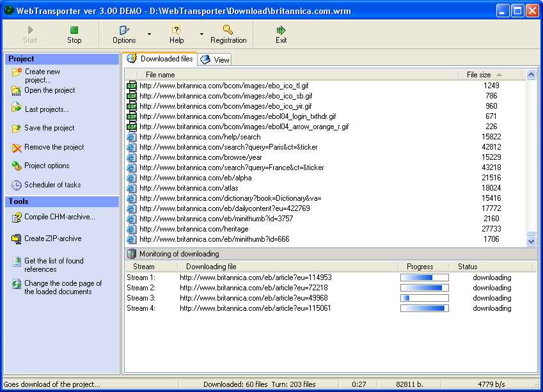Click the Project section header
The image size is (543, 392).
tap(62, 59)
